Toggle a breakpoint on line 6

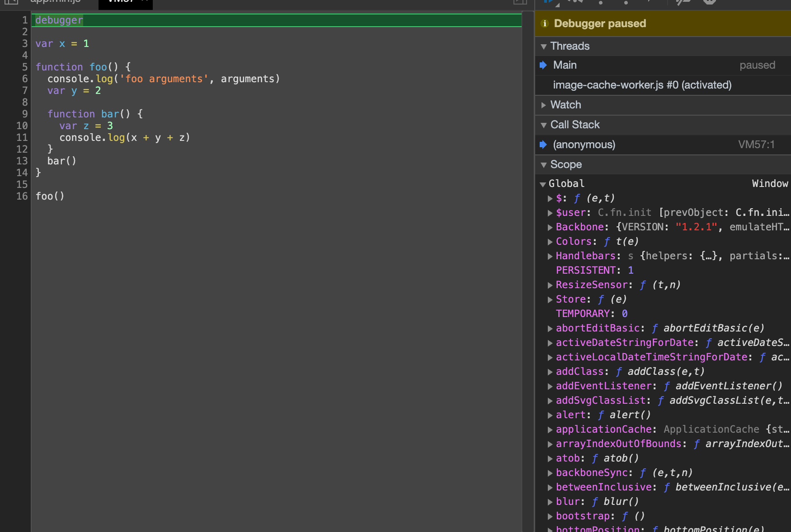(x=24, y=79)
